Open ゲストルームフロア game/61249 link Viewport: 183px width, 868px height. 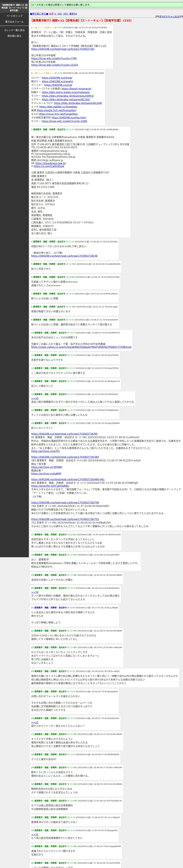[78, 103]
